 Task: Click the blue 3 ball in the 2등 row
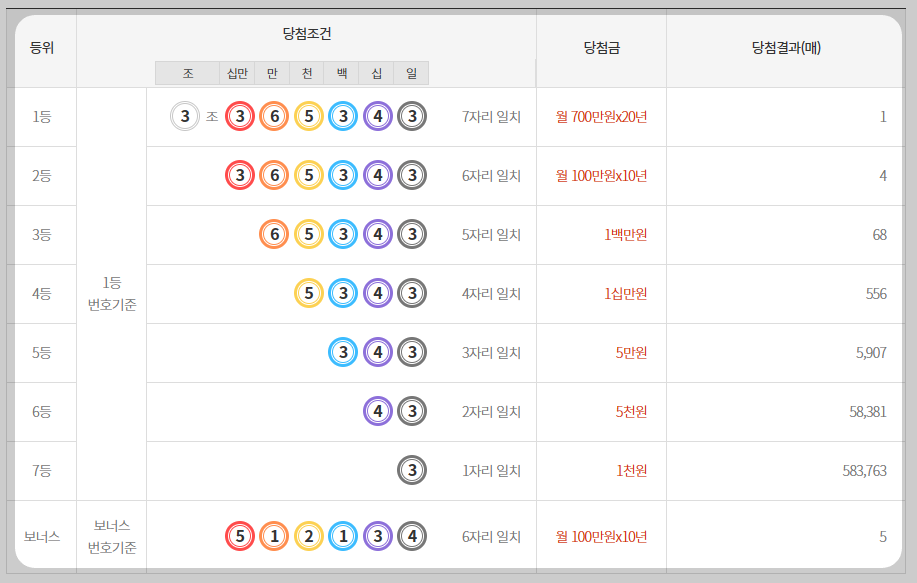click(x=343, y=175)
